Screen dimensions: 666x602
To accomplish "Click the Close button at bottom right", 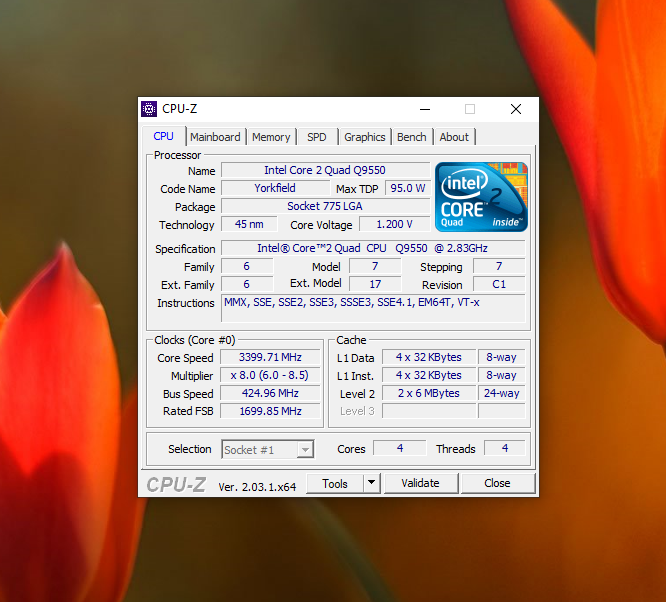I will click(497, 483).
